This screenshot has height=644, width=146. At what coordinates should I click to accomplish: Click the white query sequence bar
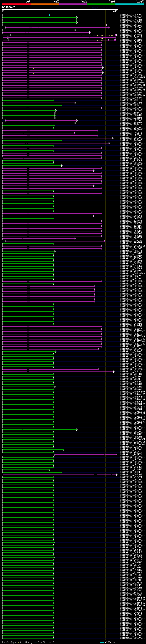tap(60, 10)
